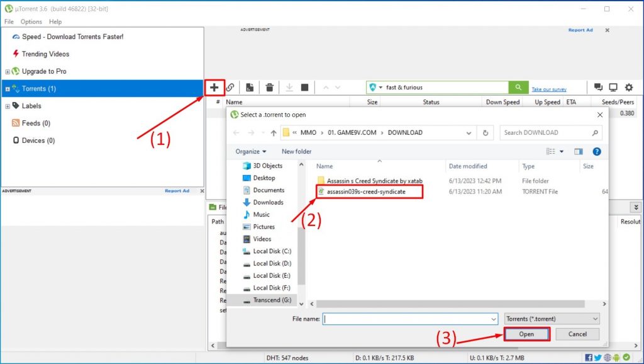Open the Help menu
644x364 pixels.
(x=55, y=21)
